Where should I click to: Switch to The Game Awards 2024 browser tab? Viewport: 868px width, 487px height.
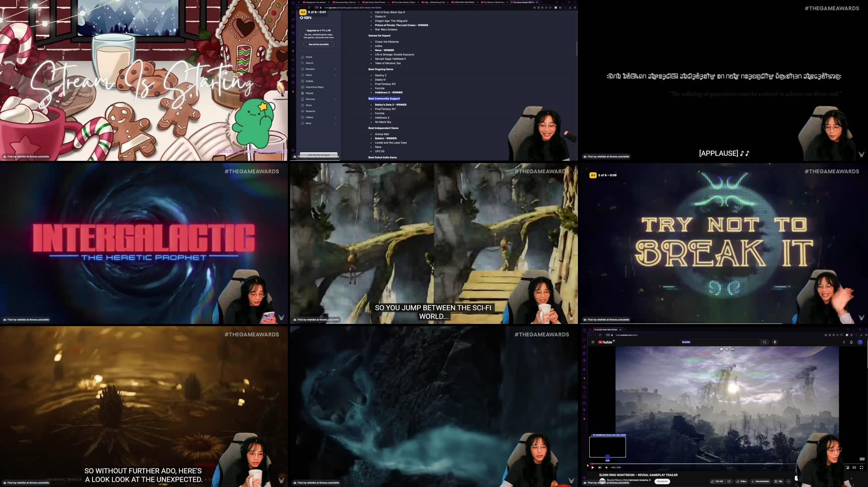[x=524, y=2]
